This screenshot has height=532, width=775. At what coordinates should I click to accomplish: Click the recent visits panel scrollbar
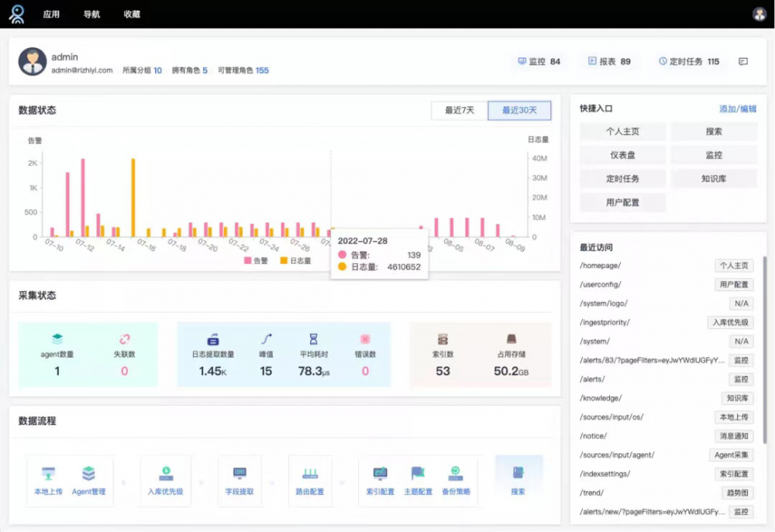coord(765,349)
